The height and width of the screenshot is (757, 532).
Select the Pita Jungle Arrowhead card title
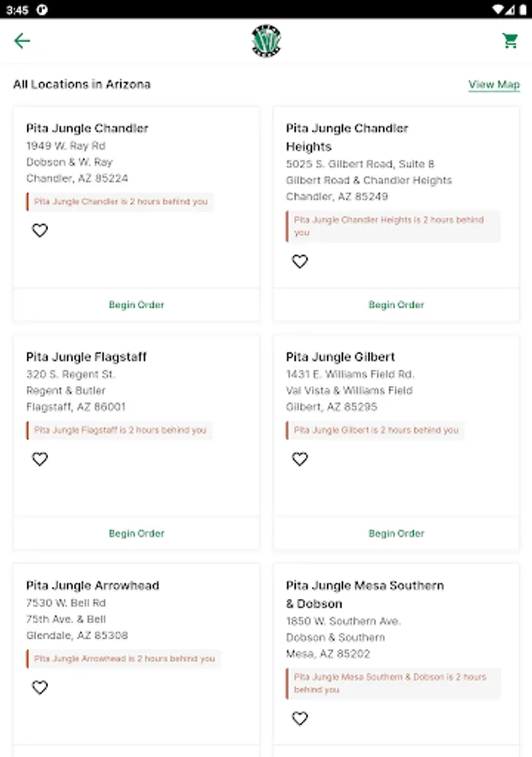(92, 585)
